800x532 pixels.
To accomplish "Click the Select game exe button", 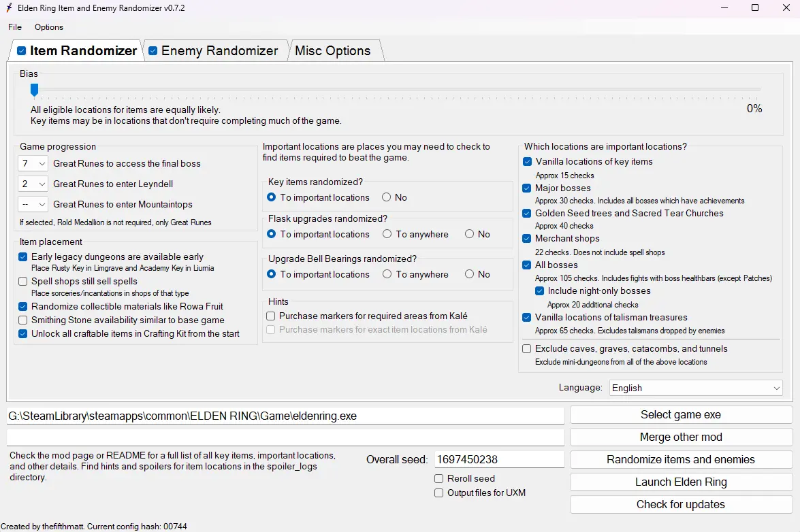I will (x=681, y=415).
